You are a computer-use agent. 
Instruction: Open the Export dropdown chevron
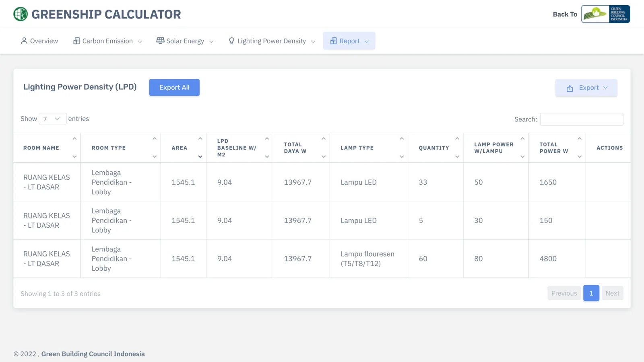605,88
